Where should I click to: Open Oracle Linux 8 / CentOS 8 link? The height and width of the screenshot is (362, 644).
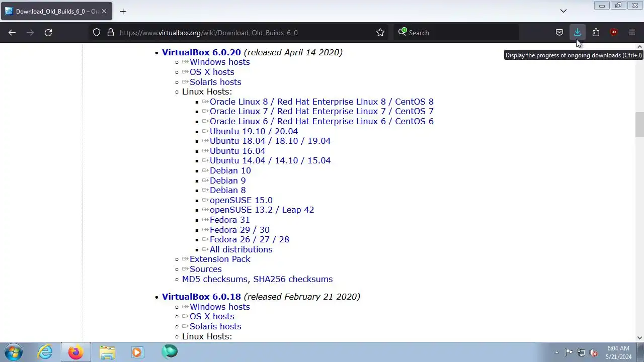321,102
